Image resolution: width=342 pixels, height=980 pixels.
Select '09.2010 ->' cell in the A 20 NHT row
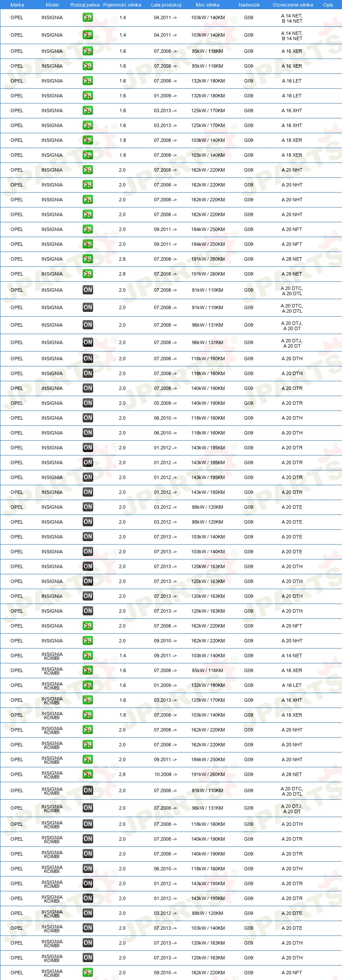point(165,641)
